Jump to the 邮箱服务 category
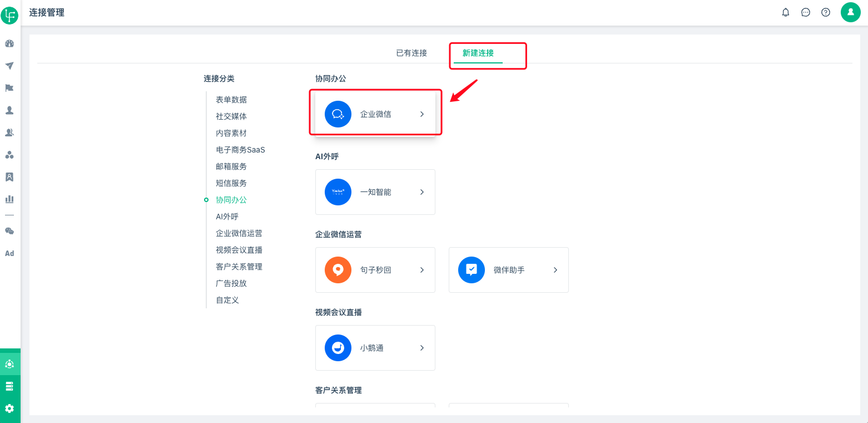The height and width of the screenshot is (423, 868). (x=231, y=166)
